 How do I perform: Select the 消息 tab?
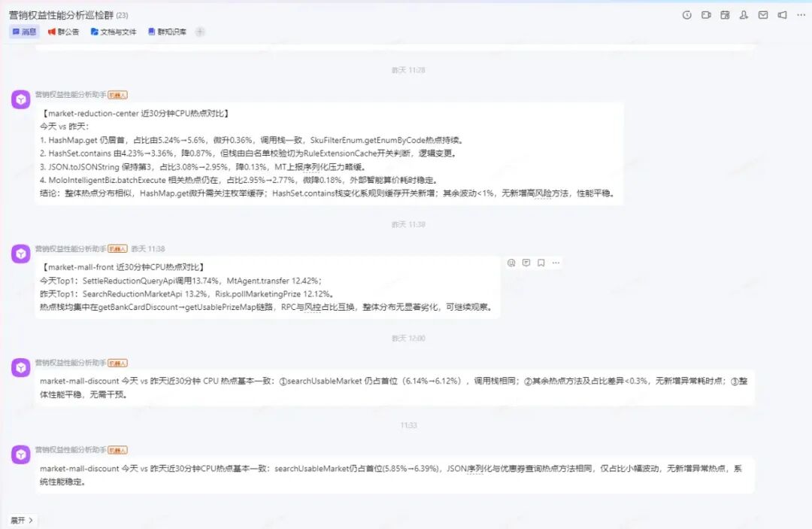click(23, 32)
